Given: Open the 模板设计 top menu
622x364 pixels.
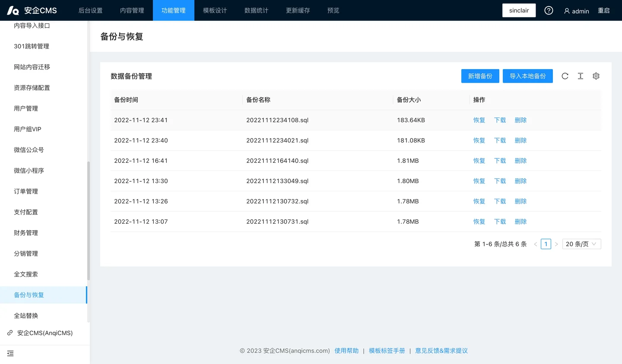Looking at the screenshot, I should pyautogui.click(x=215, y=10).
